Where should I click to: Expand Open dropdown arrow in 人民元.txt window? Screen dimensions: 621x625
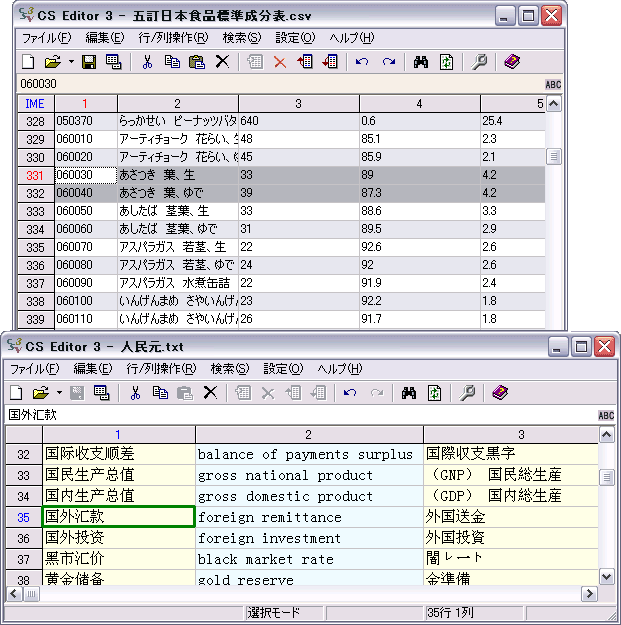pos(59,393)
